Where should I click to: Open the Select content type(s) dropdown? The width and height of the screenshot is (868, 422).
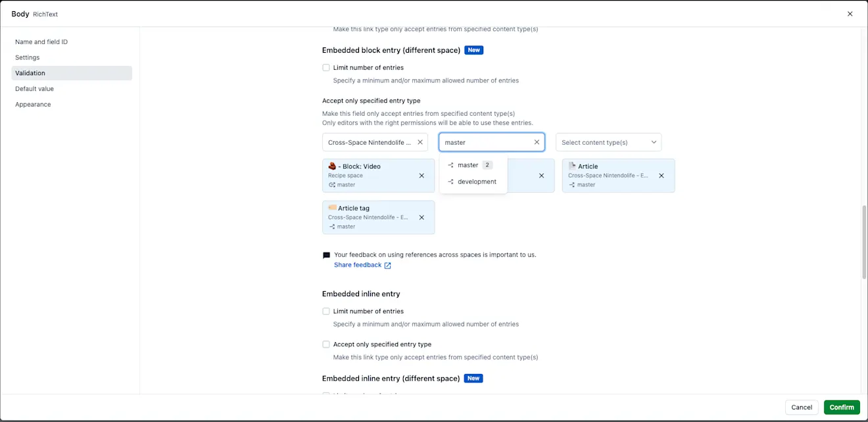pos(608,142)
